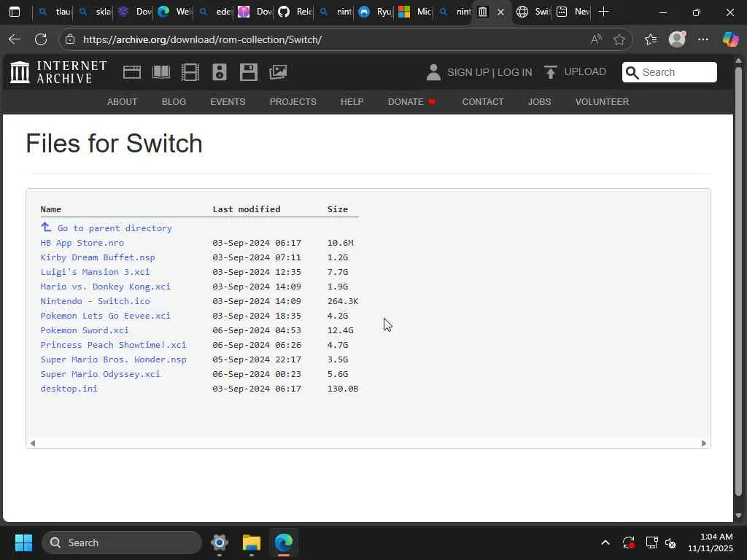Open the HELP menu item
This screenshot has height=560, width=747.
352,102
